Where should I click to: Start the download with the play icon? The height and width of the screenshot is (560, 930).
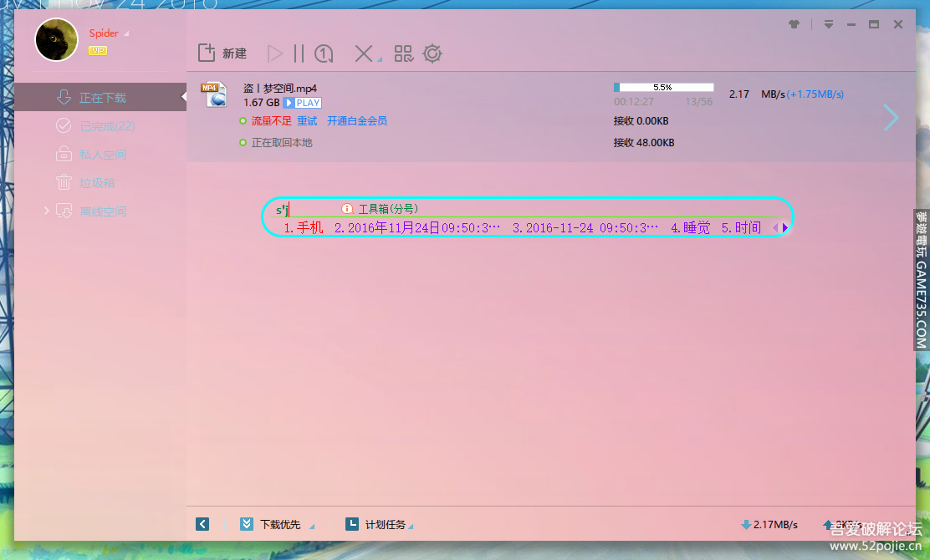click(x=274, y=54)
